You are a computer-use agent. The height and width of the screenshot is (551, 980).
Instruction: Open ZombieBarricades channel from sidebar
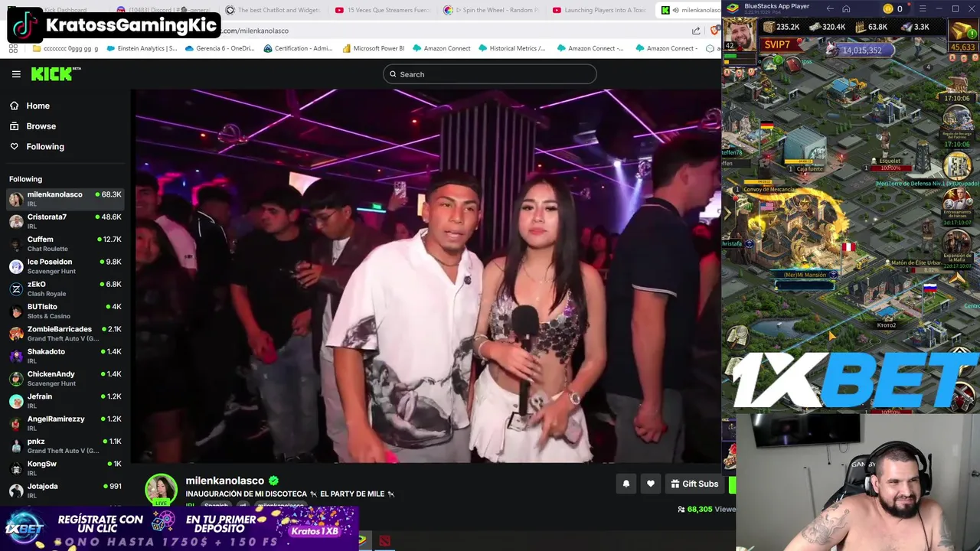(65, 333)
